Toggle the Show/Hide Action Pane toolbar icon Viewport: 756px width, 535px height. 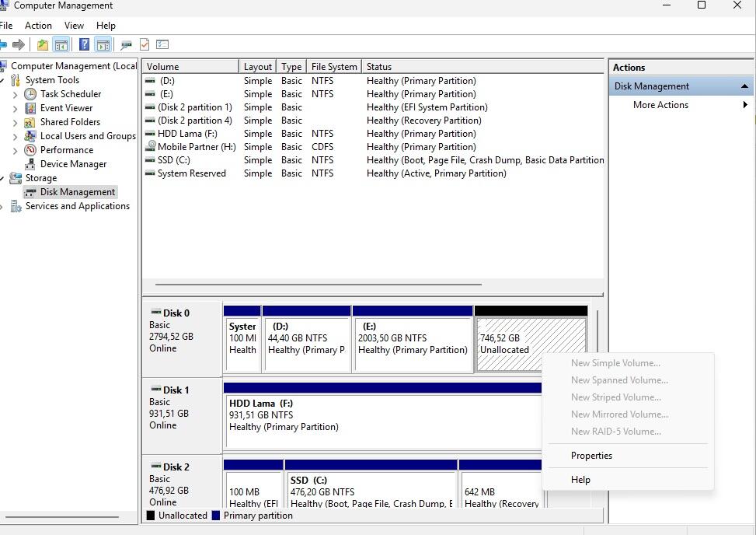coord(103,44)
